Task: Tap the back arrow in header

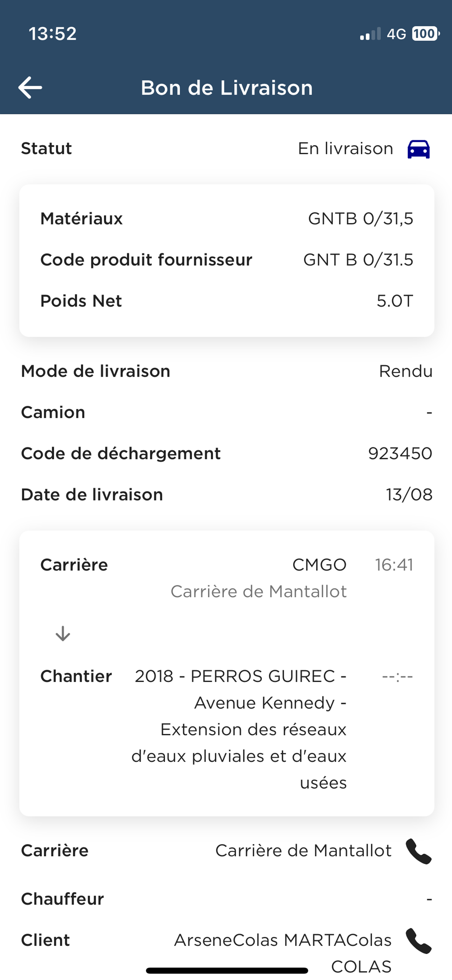Action: [x=30, y=88]
